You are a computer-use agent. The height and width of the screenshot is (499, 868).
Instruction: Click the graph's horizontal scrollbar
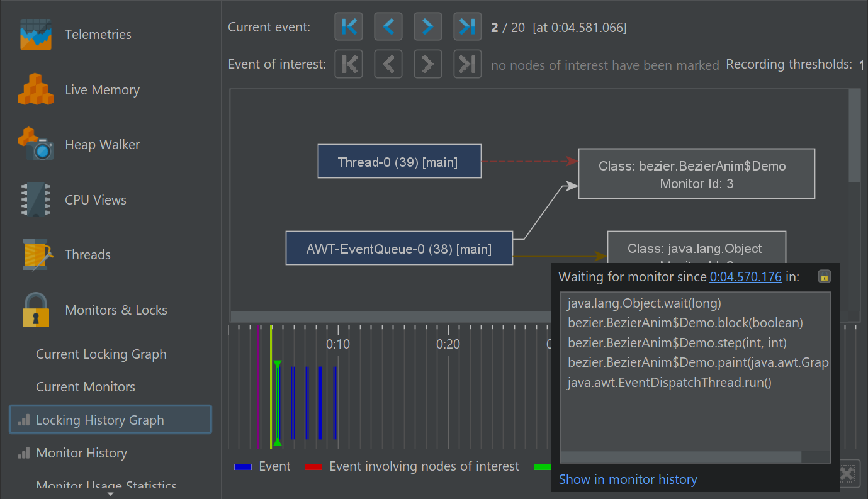390,317
